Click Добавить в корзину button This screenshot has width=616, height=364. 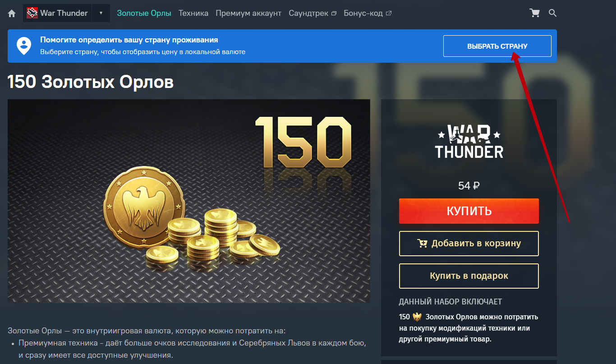click(x=469, y=244)
